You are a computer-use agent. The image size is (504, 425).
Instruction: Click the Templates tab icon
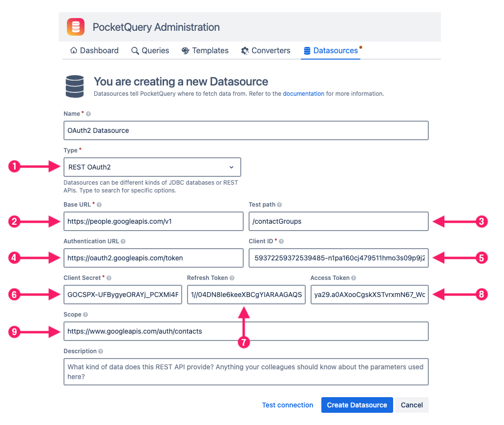[x=185, y=50]
